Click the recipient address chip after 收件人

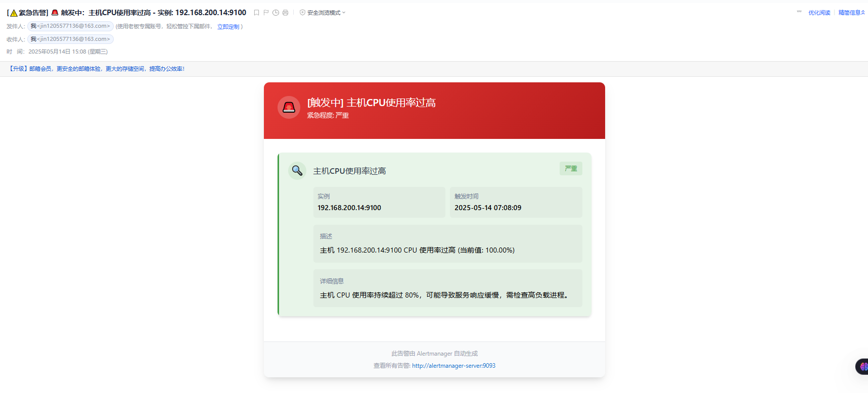pyautogui.click(x=70, y=39)
